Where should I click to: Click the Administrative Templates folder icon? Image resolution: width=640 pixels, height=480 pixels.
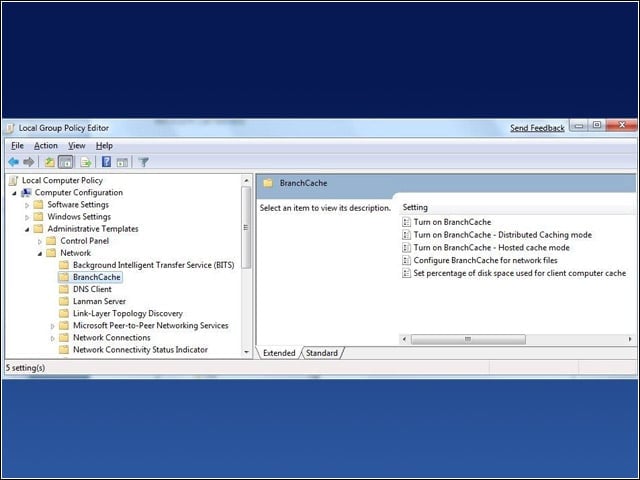click(x=38, y=229)
